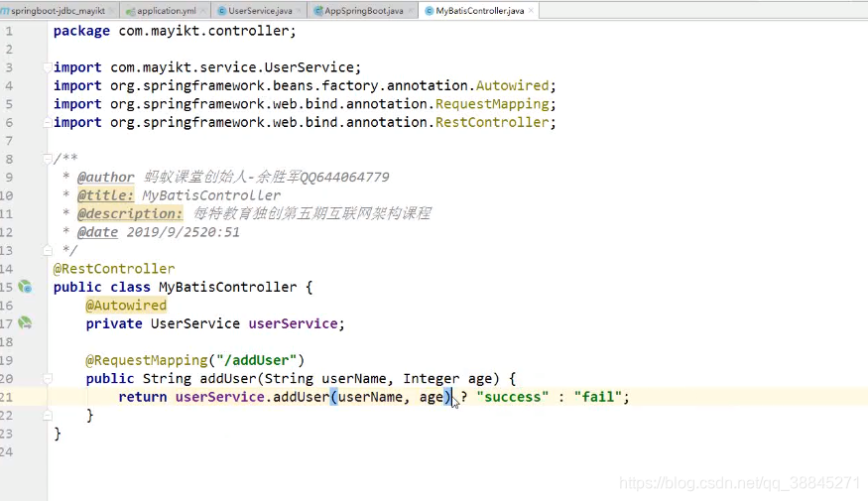The width and height of the screenshot is (868, 501).
Task: Click line number 24 in the gutter
Action: (7, 451)
